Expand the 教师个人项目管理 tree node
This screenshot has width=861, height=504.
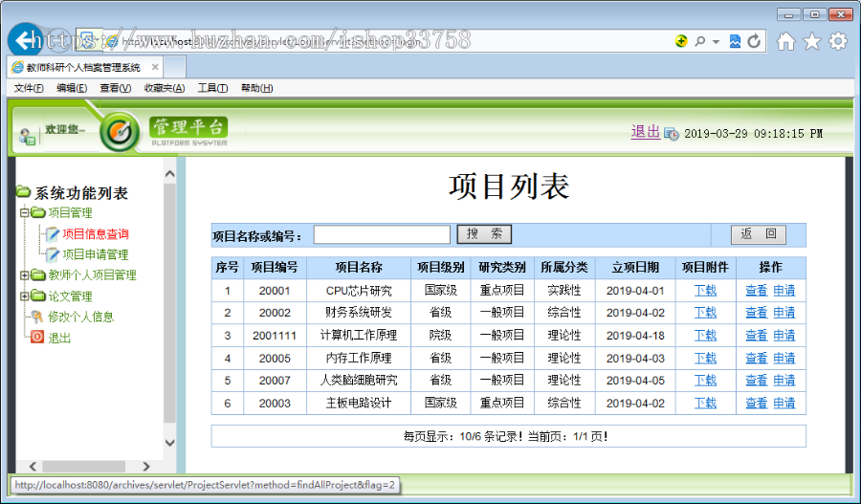coord(24,275)
